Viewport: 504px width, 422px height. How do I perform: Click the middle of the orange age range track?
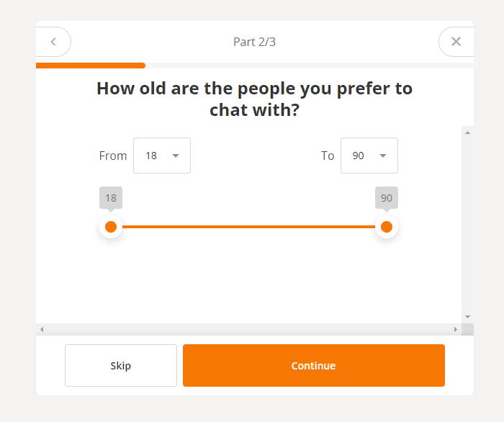248,227
